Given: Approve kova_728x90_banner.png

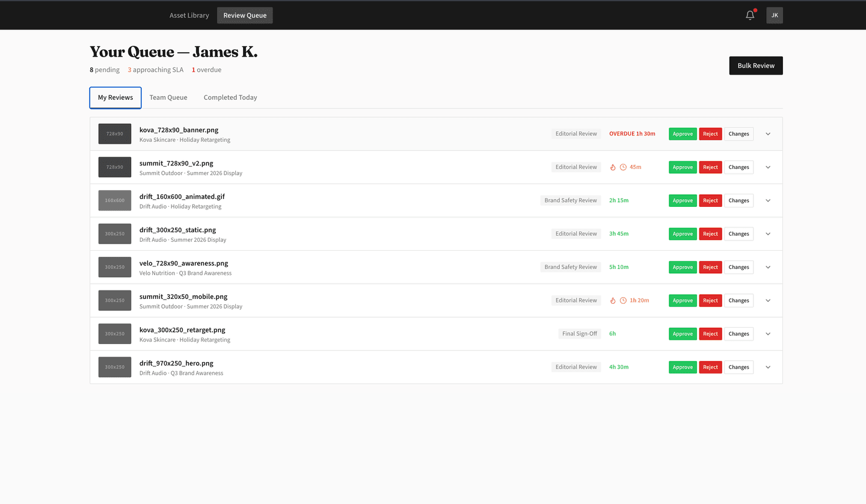Looking at the screenshot, I should click(682, 134).
